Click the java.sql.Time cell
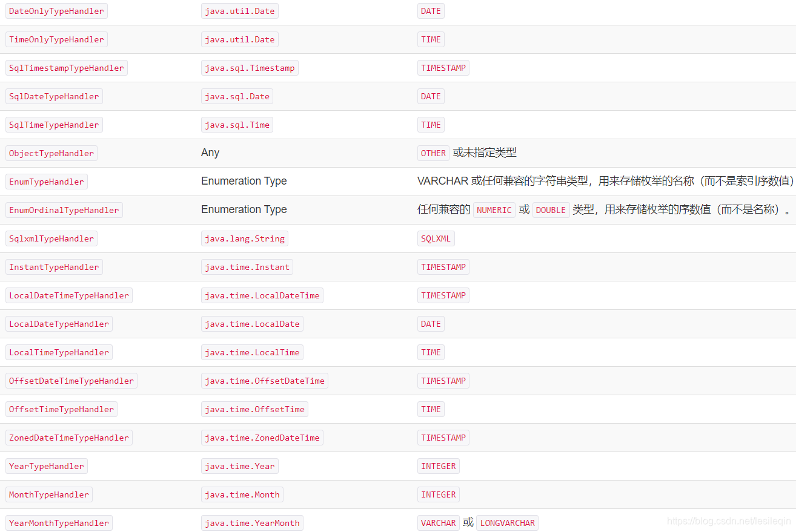Viewport: 796px width, 532px height. (x=237, y=125)
